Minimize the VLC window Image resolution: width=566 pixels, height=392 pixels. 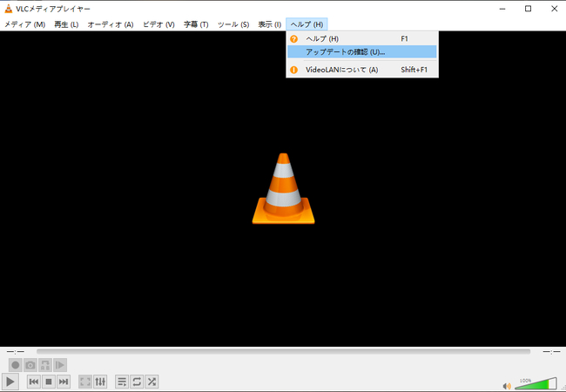[502, 9]
